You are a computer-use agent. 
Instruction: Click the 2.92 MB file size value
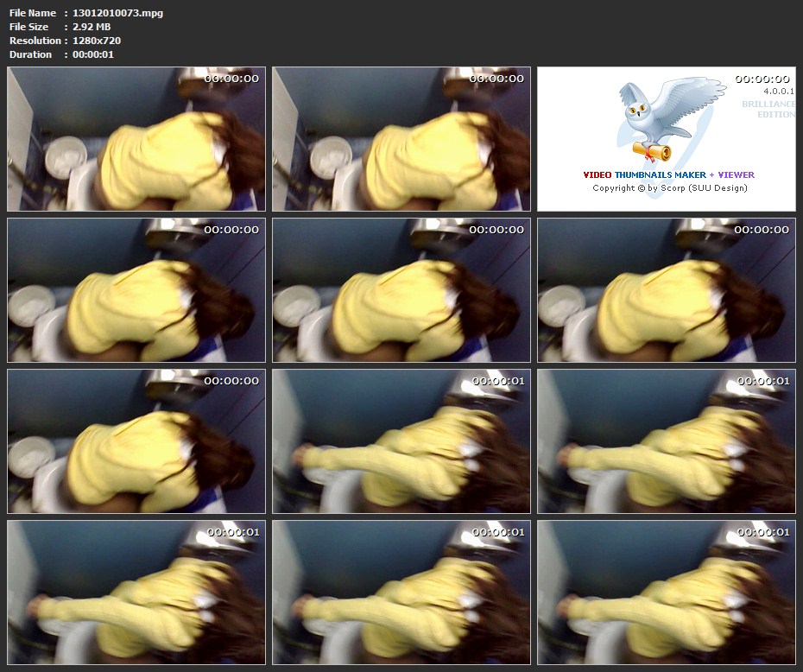[x=92, y=27]
